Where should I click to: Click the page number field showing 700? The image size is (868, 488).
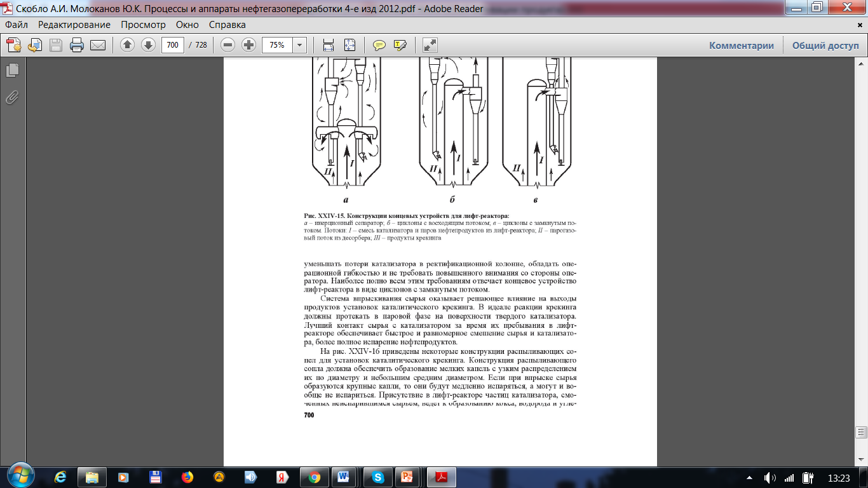pyautogui.click(x=172, y=45)
